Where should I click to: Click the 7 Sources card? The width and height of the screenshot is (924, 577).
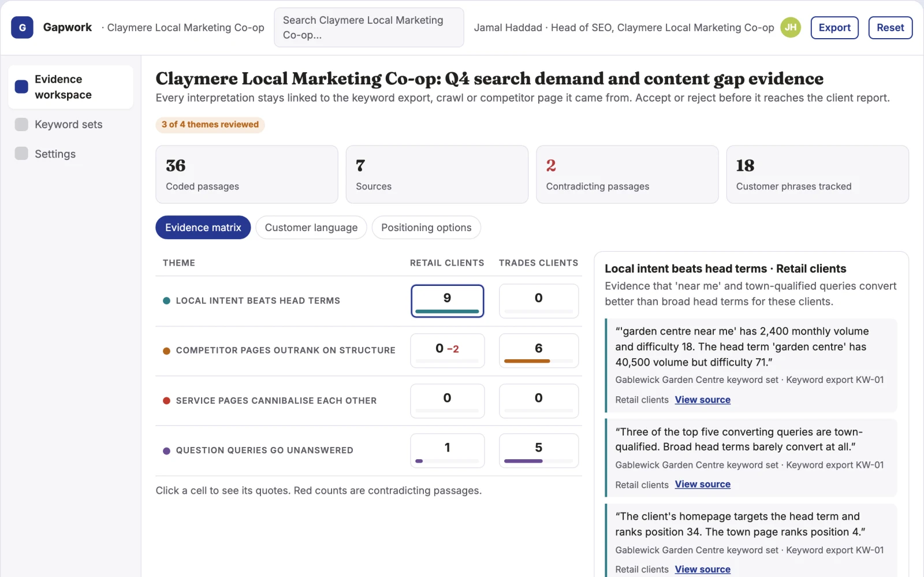[x=437, y=174]
